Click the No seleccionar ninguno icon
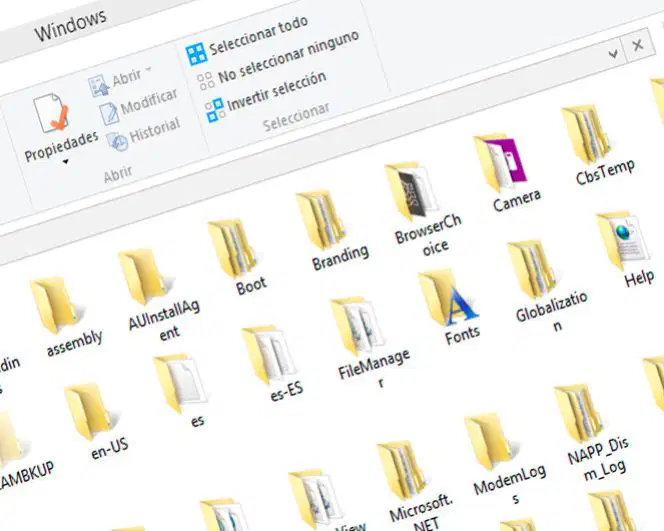Image resolution: width=664 pixels, height=531 pixels. coord(206,81)
